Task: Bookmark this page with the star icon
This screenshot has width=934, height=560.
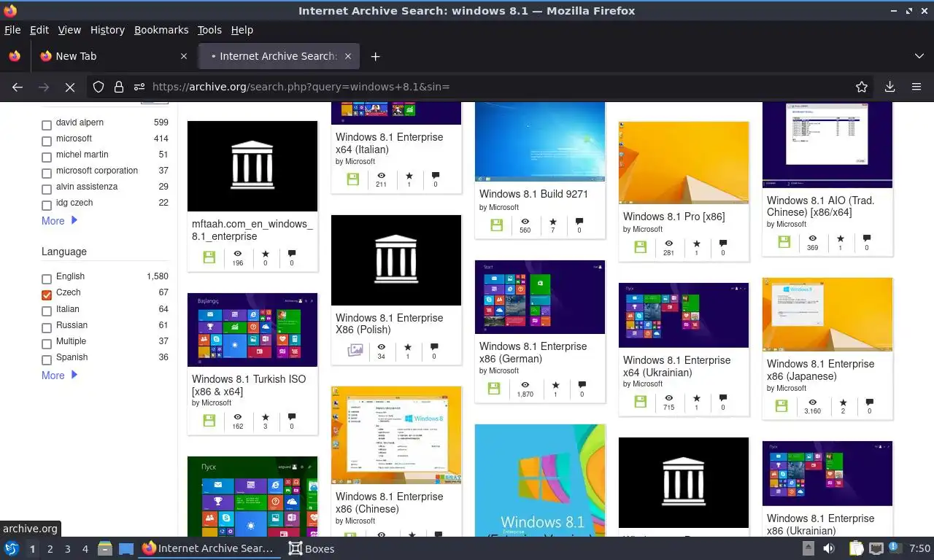Action: [x=862, y=87]
